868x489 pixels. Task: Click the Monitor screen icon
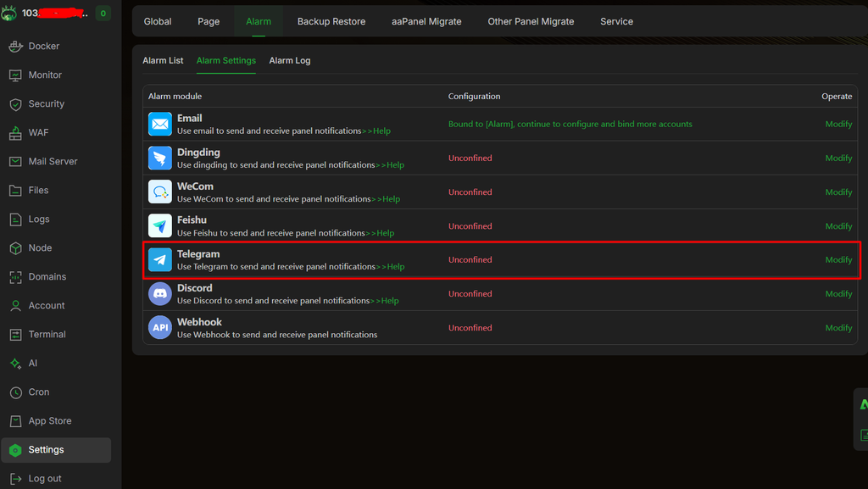tap(15, 75)
